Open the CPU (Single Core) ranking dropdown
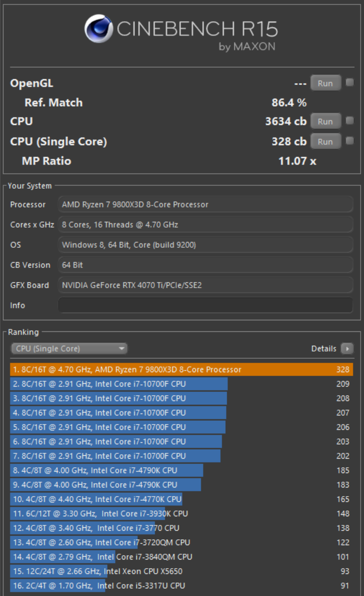The height and width of the screenshot is (596, 364). tap(69, 349)
